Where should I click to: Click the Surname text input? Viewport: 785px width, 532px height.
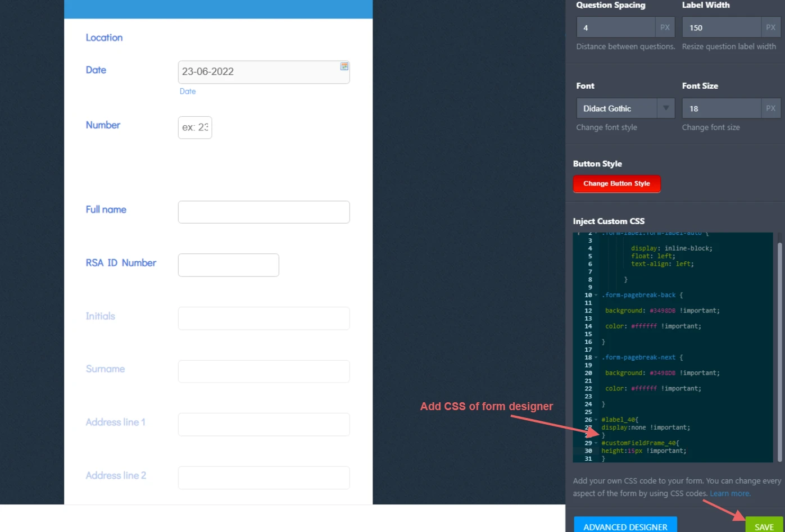264,371
